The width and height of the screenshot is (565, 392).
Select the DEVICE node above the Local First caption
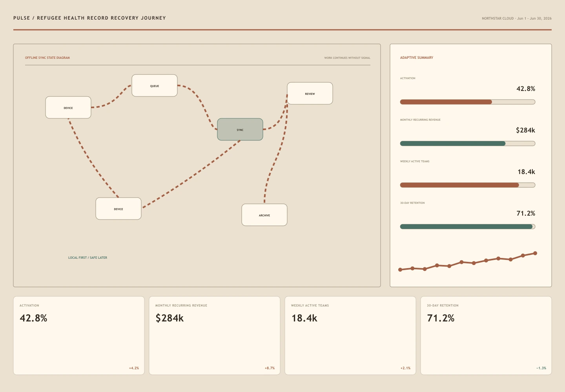pyautogui.click(x=118, y=209)
